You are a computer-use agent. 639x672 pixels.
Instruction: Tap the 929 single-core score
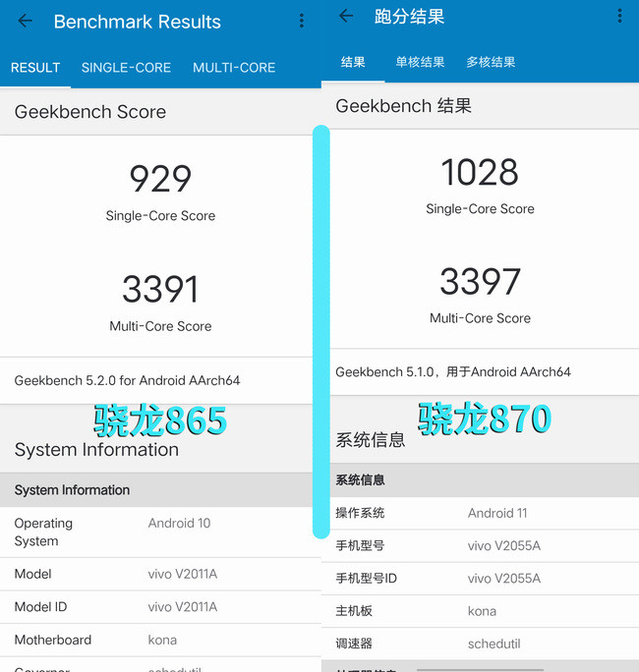160,179
